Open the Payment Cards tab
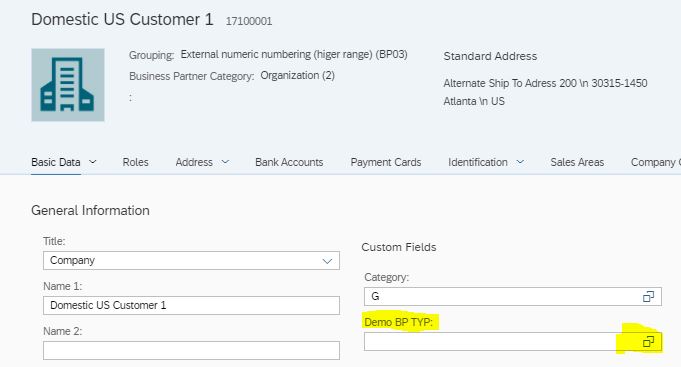681x367 pixels. (x=386, y=162)
